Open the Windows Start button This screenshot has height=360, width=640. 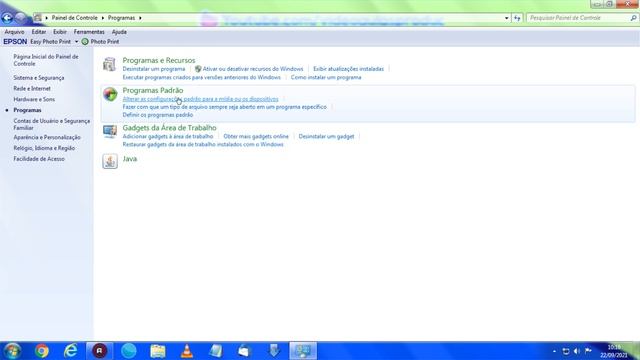tap(12, 351)
